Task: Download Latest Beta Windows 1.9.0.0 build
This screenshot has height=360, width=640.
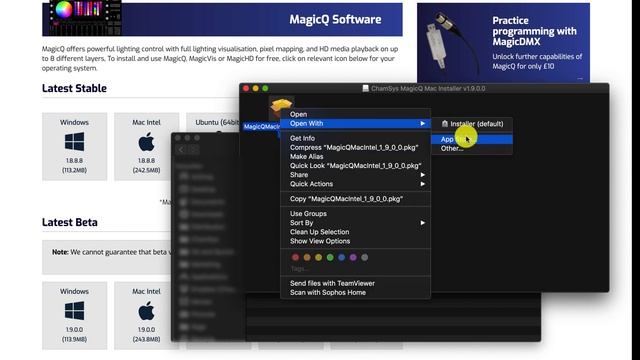Action: [x=74, y=316]
